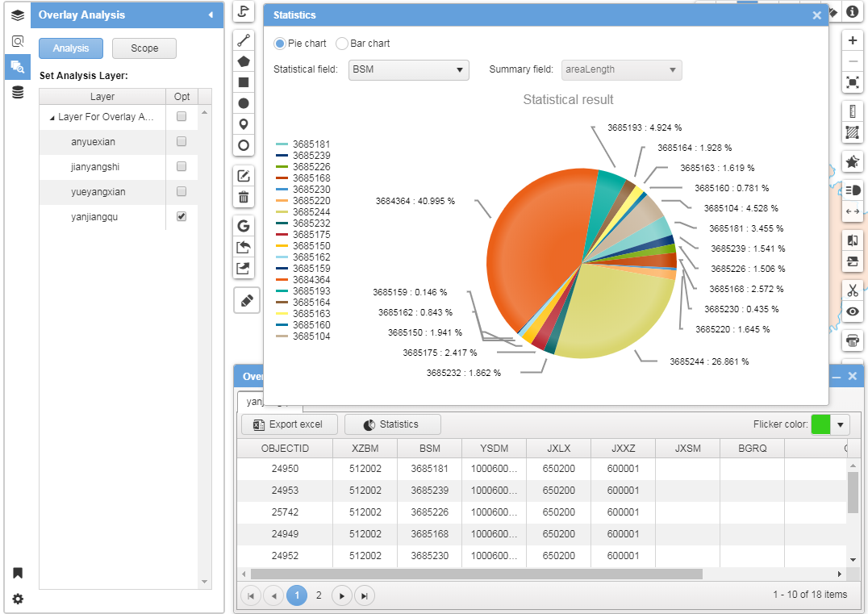
Task: Zoom in the map with plus
Action: pyautogui.click(x=853, y=40)
